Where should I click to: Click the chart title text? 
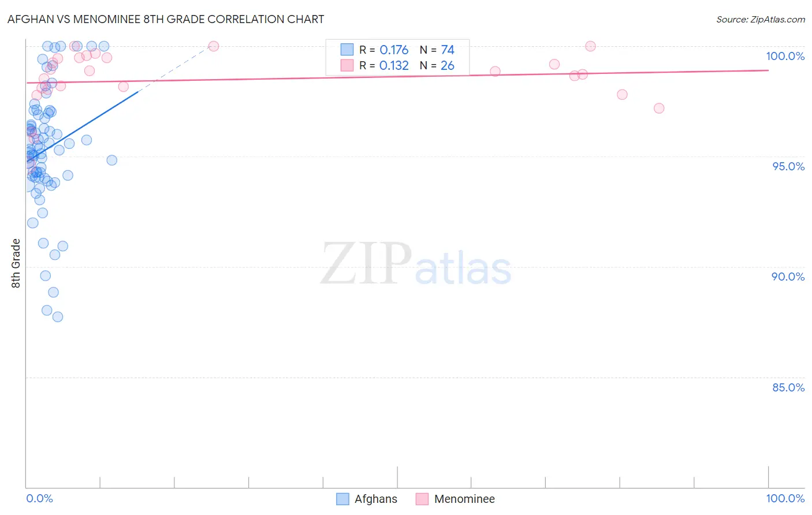166,19
